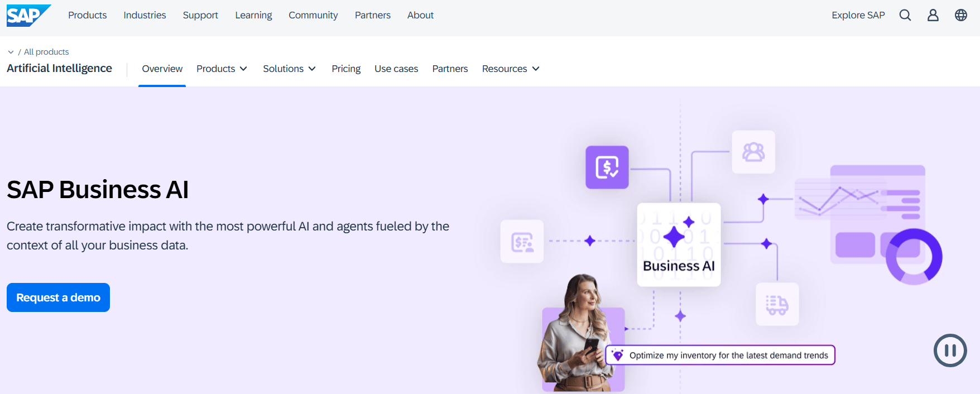Screen dimensions: 980x394
Task: Click the Request a demo button
Action: coord(58,297)
